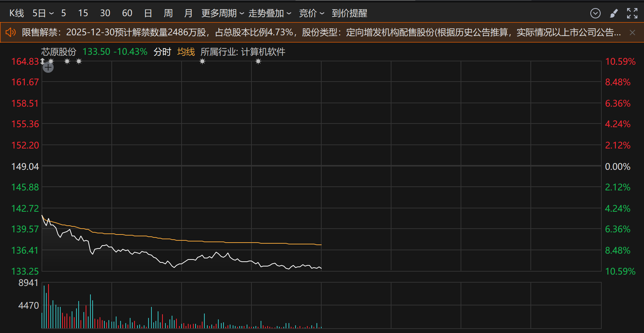Click the fullscreen expand arrows icon

pyautogui.click(x=632, y=14)
